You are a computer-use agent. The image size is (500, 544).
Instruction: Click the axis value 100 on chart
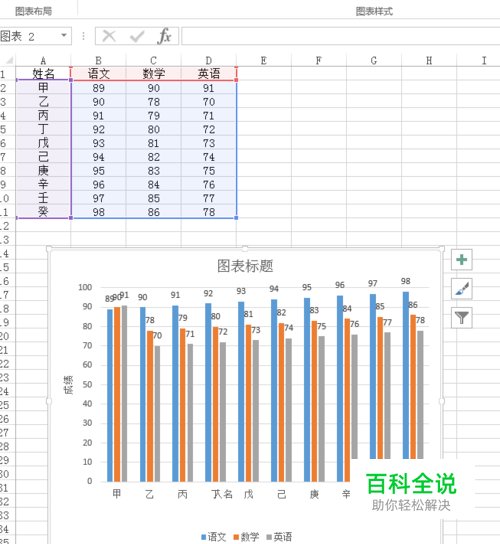pyautogui.click(x=85, y=287)
